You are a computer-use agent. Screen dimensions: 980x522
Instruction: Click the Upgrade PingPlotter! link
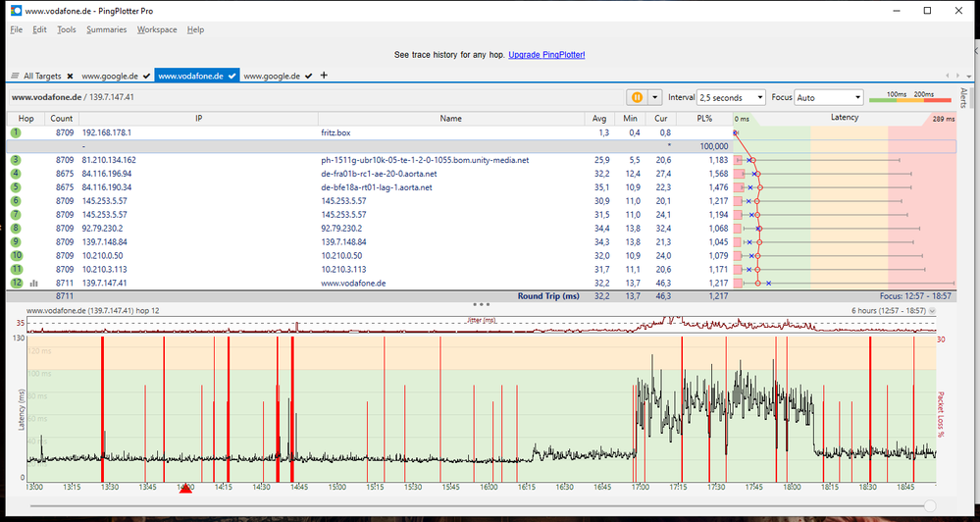click(546, 55)
